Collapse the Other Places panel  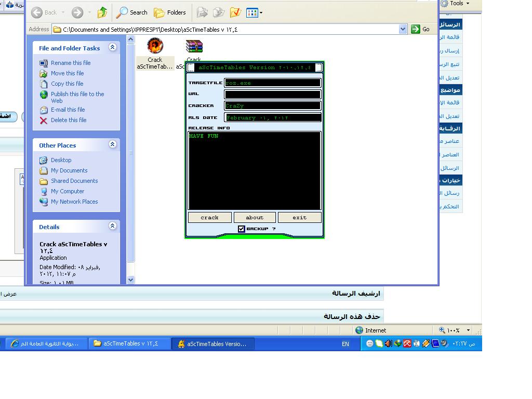[112, 145]
